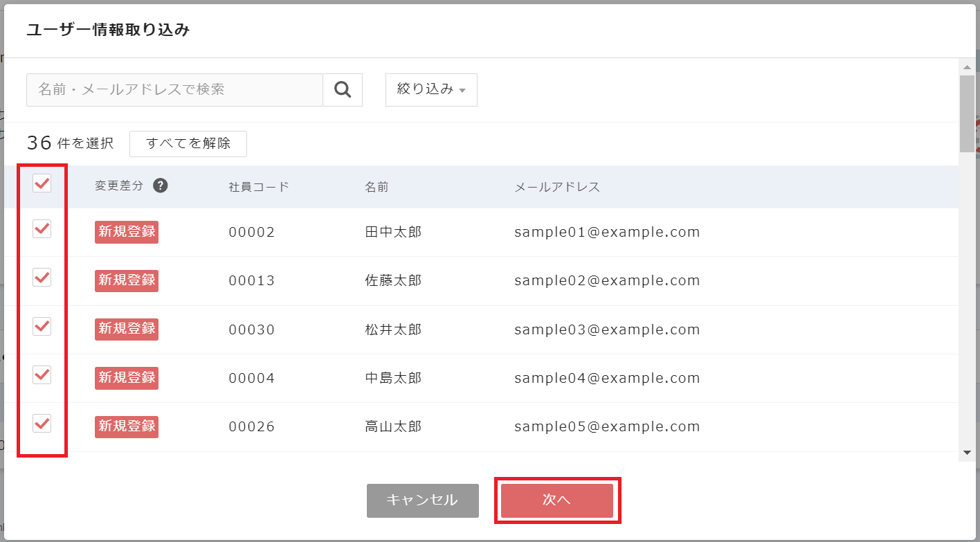Open the 絞り込み filter dropdown
980x542 pixels.
[430, 89]
